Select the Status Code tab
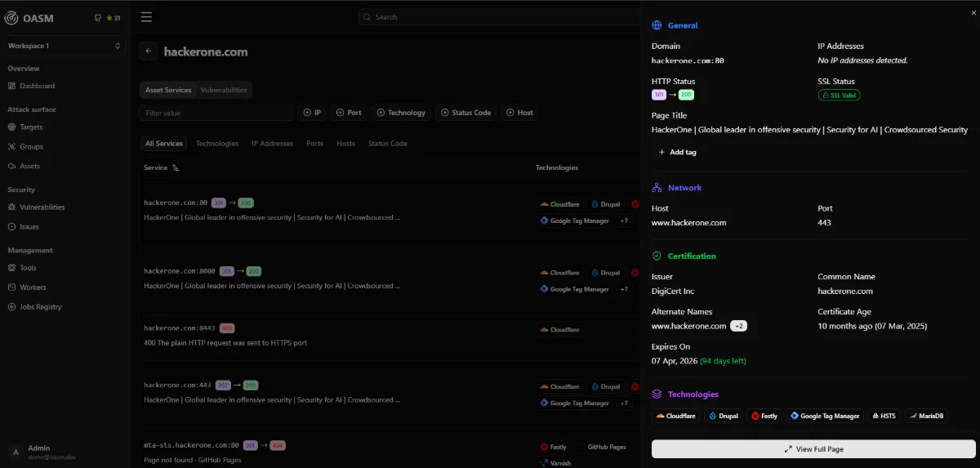The width and height of the screenshot is (980, 468). [387, 144]
